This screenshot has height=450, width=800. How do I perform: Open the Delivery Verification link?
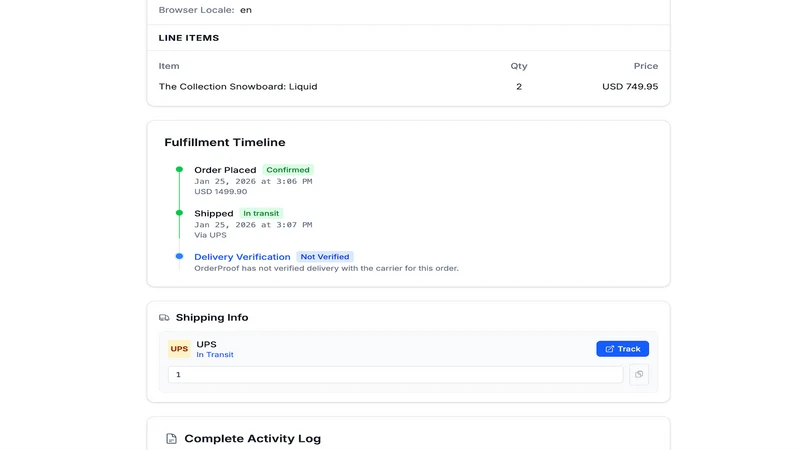pos(242,257)
